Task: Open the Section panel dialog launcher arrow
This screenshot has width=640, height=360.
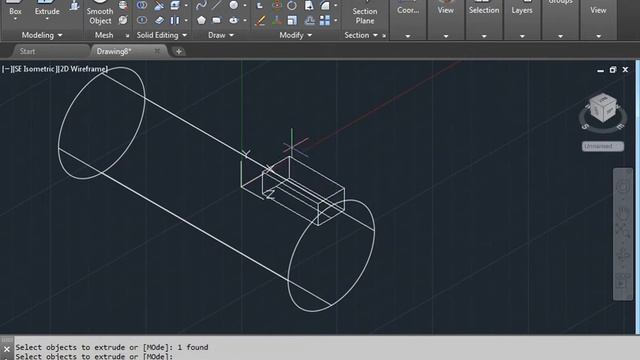Action: tap(384, 36)
